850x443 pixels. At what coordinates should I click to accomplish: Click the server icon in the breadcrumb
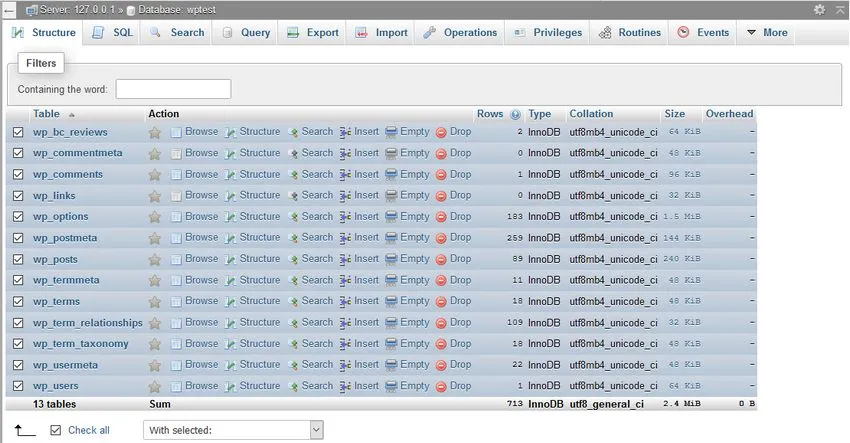32,10
